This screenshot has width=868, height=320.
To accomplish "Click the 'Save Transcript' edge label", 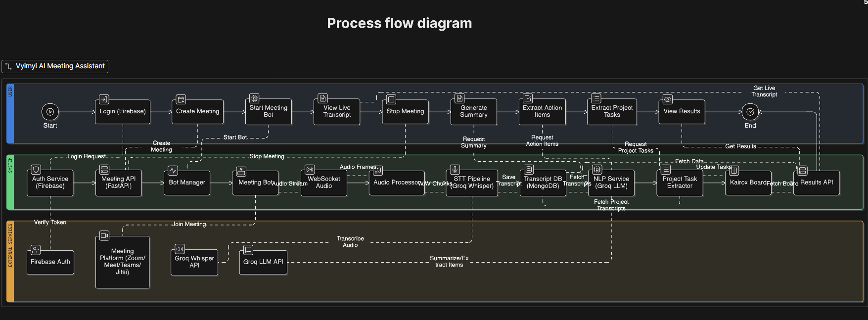I will 508,181.
